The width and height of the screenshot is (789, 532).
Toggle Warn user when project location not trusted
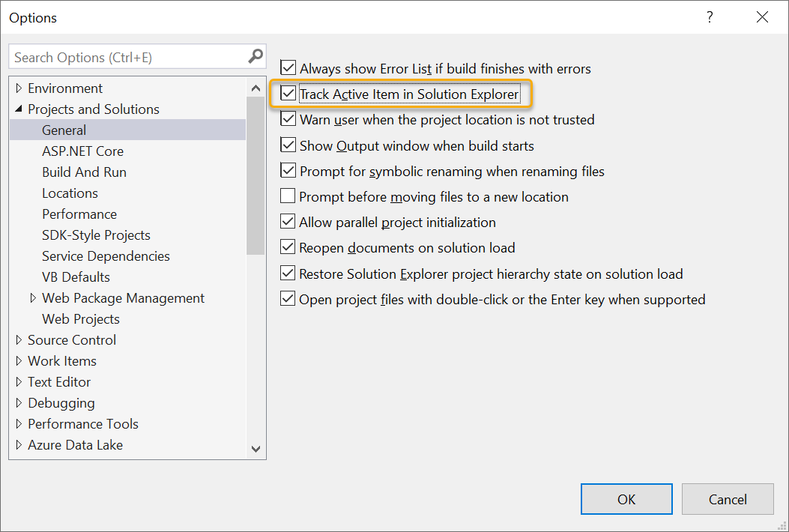click(x=288, y=120)
